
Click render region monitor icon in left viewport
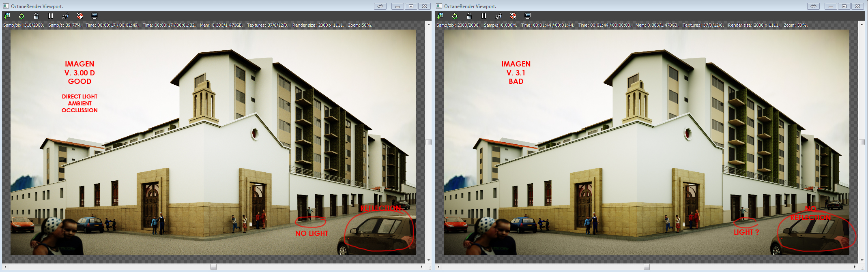click(x=95, y=16)
